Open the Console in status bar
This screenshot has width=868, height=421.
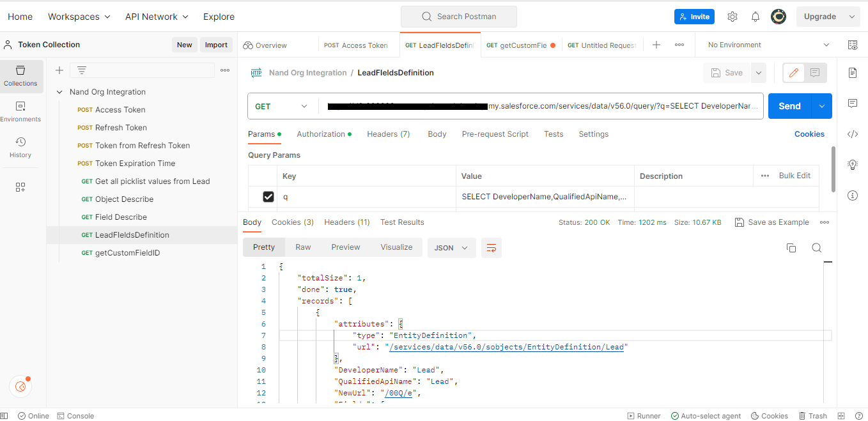(x=75, y=416)
